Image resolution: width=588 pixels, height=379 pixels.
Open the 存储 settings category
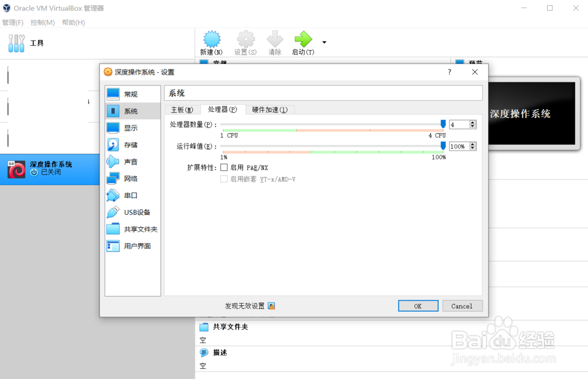(x=133, y=145)
